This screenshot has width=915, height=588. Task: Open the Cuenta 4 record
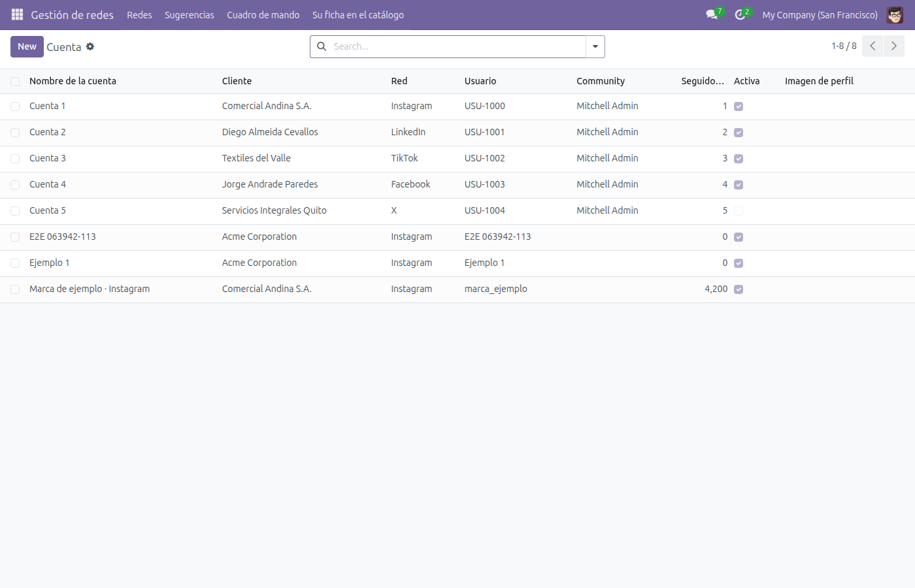coord(48,184)
